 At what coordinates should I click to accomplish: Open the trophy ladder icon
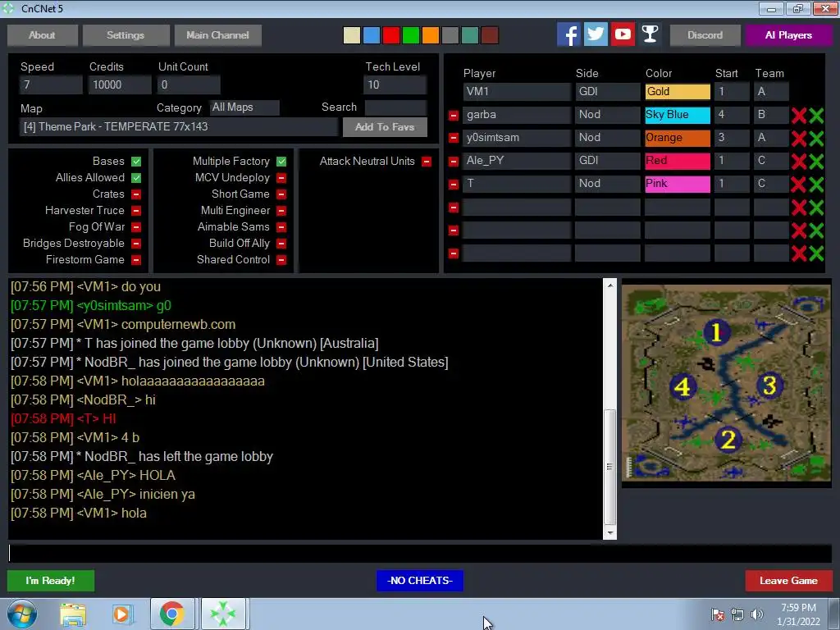coord(650,34)
